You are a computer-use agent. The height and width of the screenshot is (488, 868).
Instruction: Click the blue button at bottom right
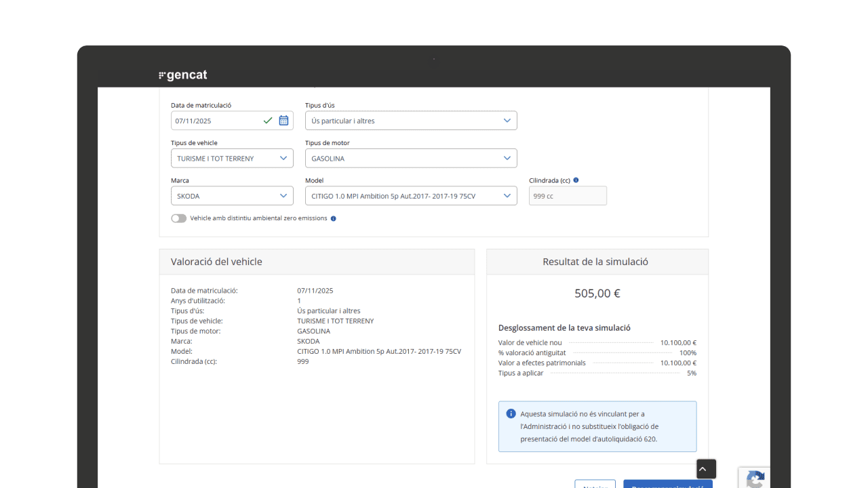[667, 484]
